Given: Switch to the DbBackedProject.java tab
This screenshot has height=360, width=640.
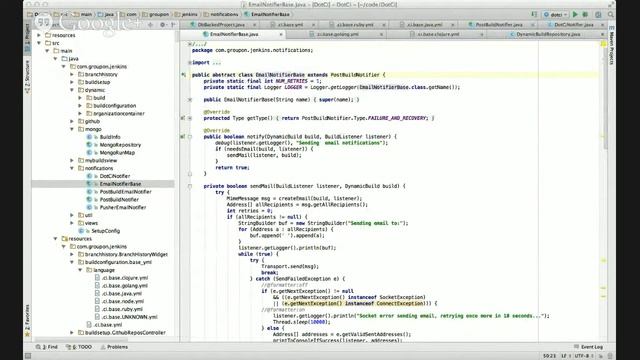Looking at the screenshot, I should (221, 25).
